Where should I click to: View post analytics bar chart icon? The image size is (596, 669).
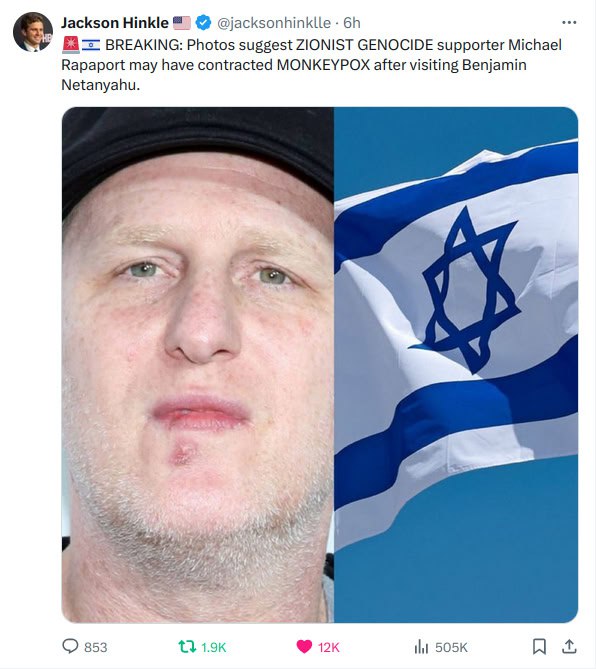point(421,647)
